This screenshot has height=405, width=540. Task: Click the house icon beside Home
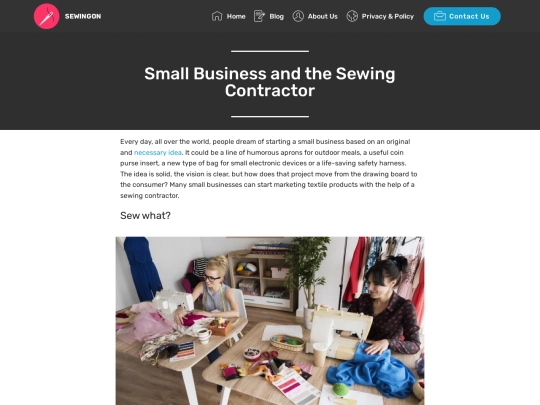tap(217, 16)
